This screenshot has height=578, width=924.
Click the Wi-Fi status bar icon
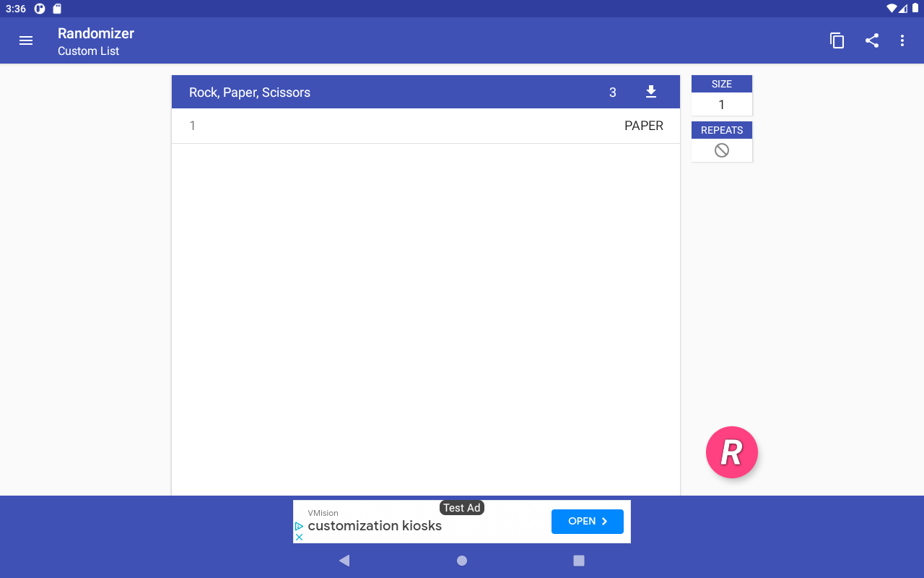pyautogui.click(x=892, y=9)
